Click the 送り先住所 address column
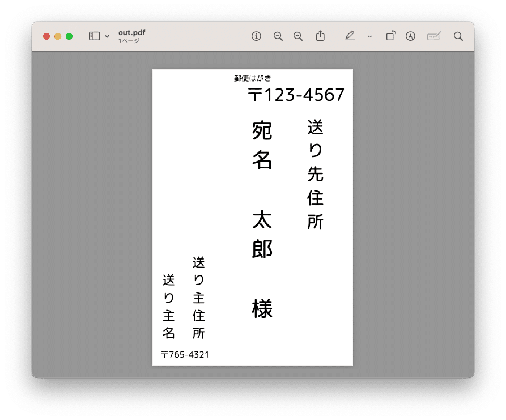 point(315,175)
